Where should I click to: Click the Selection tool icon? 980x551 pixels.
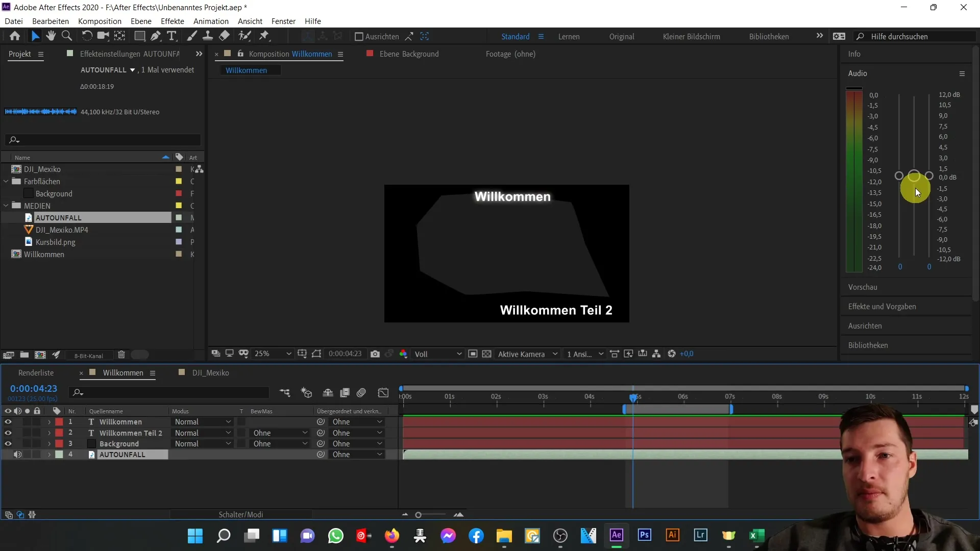[x=35, y=36]
